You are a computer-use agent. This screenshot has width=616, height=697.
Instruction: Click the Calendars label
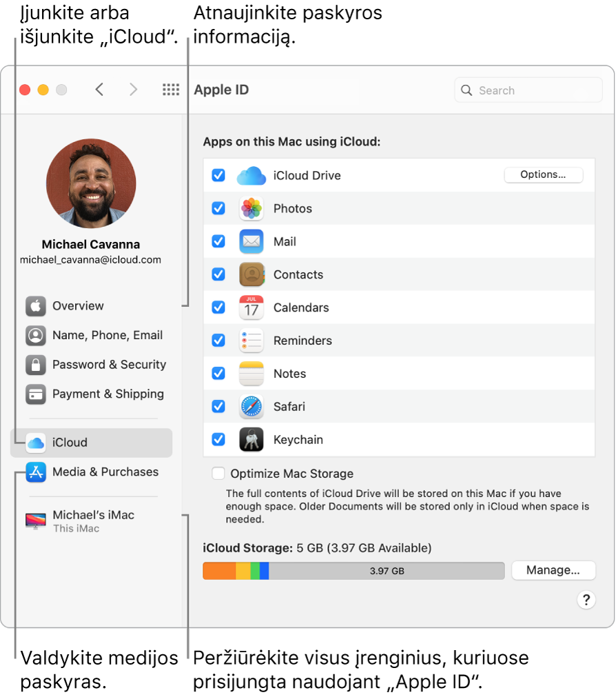point(301,307)
